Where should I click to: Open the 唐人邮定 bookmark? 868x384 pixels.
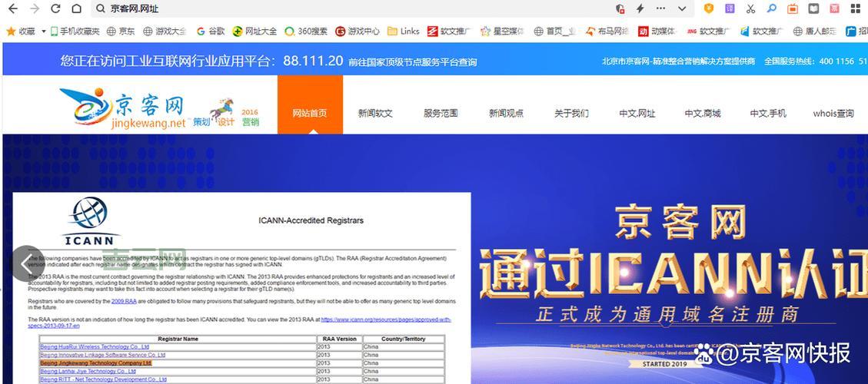coord(814,31)
